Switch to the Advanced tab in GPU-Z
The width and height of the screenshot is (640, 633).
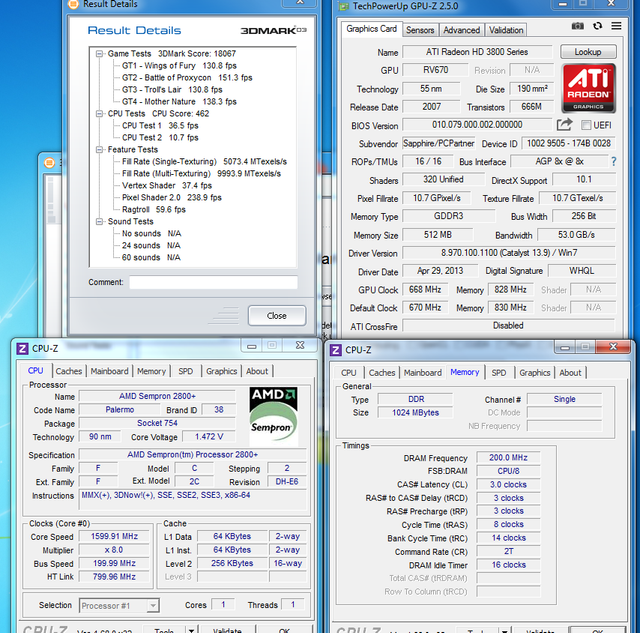tap(462, 30)
